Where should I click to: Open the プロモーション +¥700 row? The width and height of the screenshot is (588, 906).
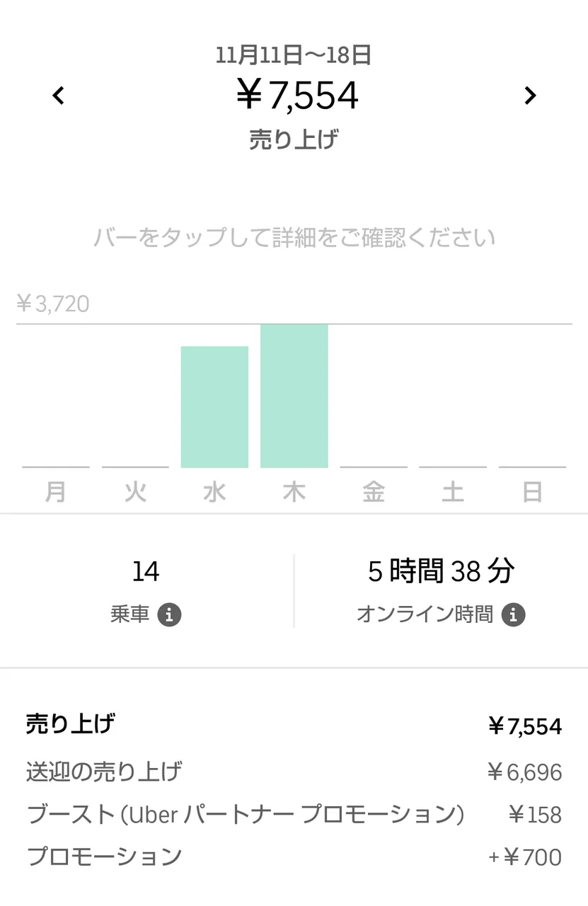click(x=294, y=856)
